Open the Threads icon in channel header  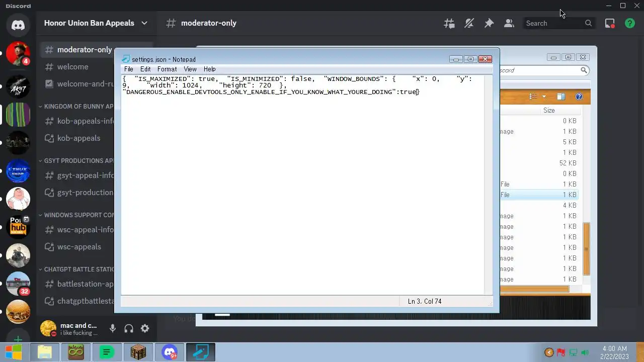coord(449,23)
